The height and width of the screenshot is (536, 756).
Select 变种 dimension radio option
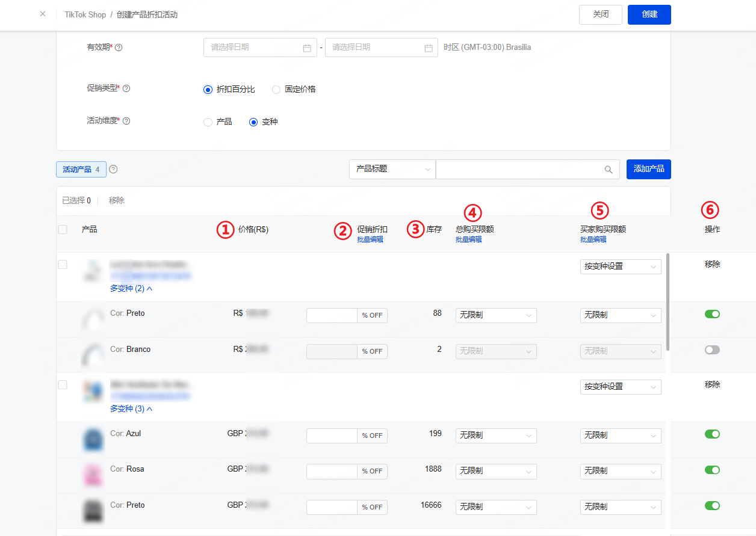253,122
